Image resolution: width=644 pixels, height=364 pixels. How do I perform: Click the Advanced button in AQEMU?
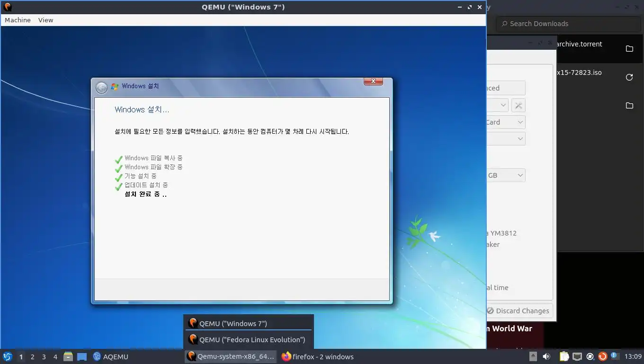[x=506, y=88]
